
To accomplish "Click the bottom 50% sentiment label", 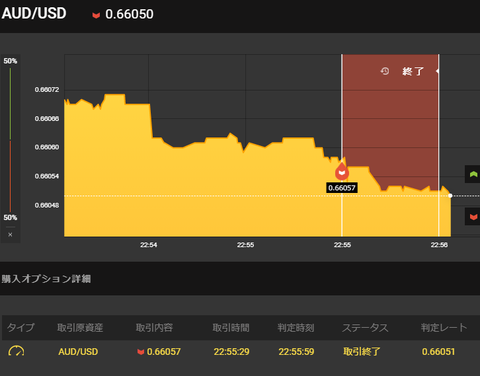I will (10, 218).
